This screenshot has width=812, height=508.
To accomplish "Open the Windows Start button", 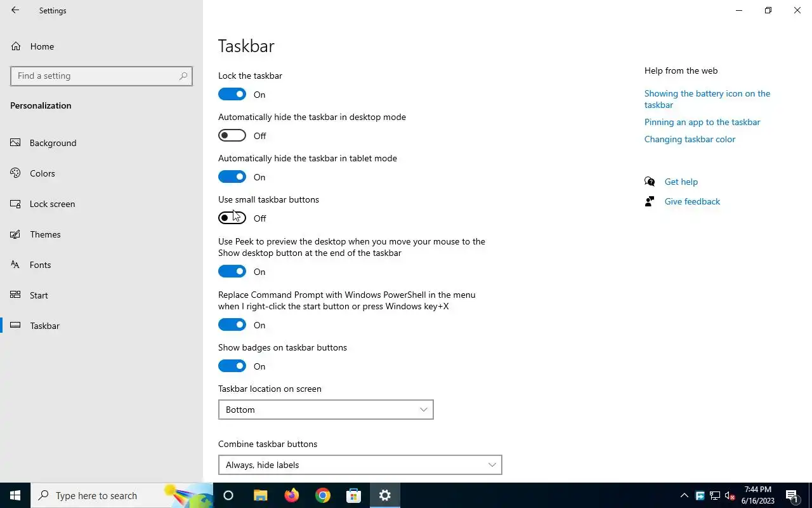I will [x=15, y=495].
